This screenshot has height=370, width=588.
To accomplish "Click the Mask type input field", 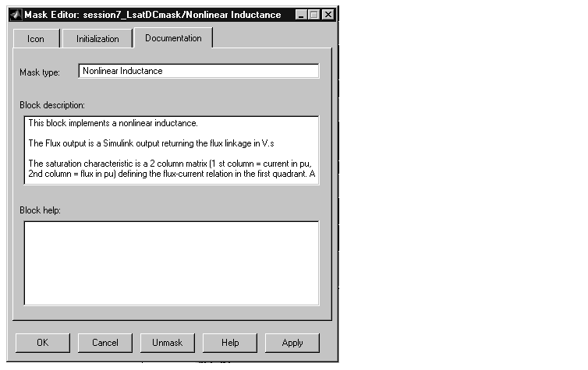I will (x=199, y=71).
